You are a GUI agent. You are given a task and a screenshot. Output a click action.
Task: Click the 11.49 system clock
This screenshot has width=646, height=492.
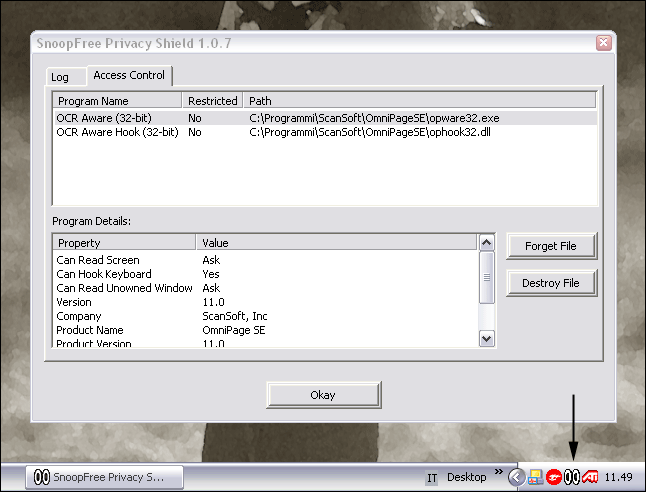click(618, 477)
